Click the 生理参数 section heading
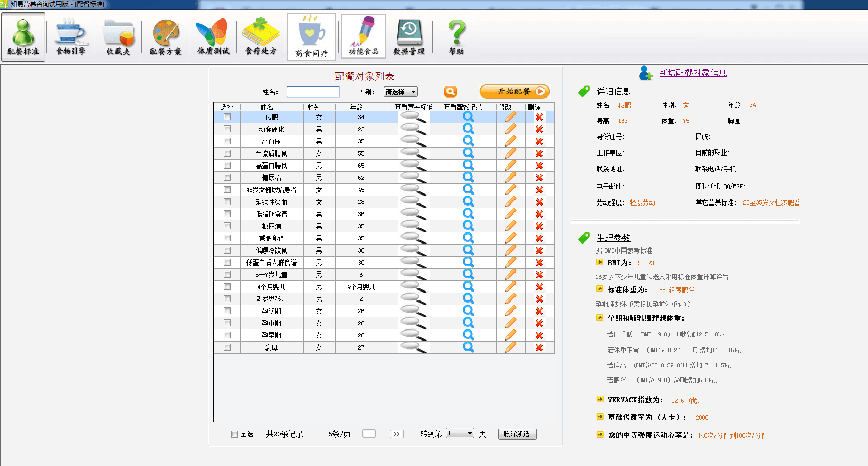This screenshot has height=466, width=868. pos(613,238)
